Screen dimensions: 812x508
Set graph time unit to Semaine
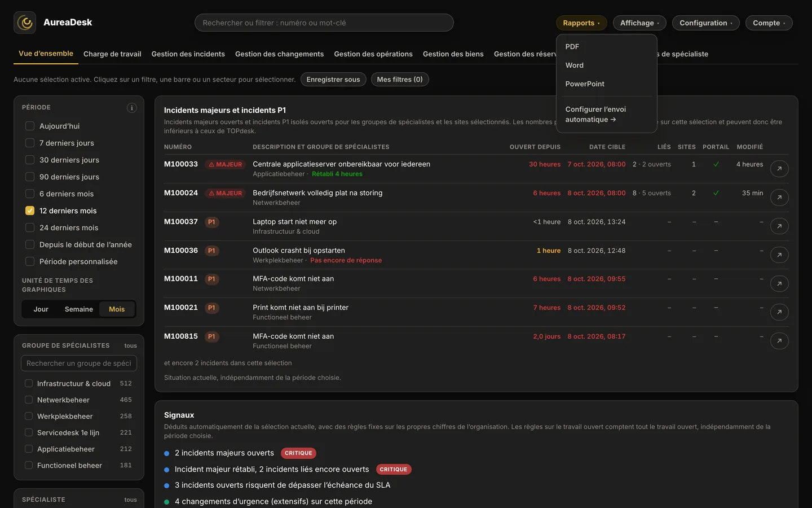pyautogui.click(x=79, y=309)
